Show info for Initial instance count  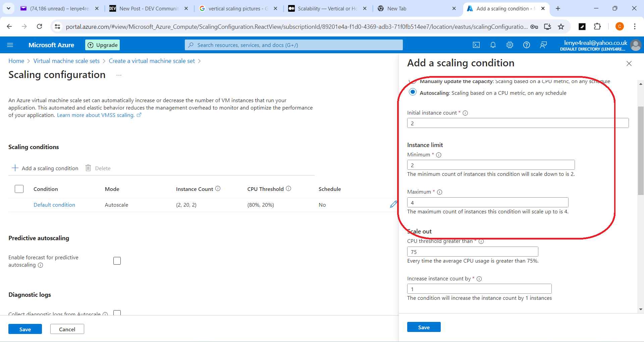(465, 113)
